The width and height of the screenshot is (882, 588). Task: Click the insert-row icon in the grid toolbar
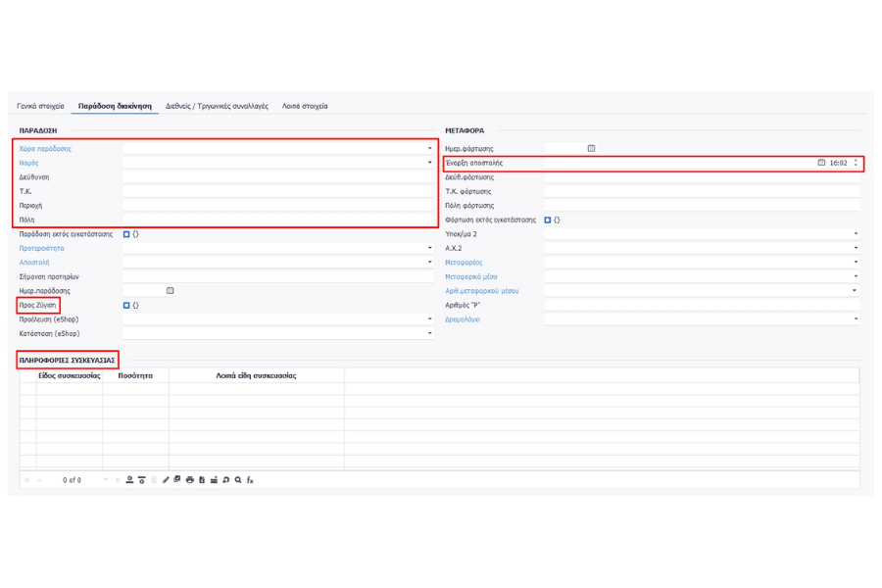point(142,480)
